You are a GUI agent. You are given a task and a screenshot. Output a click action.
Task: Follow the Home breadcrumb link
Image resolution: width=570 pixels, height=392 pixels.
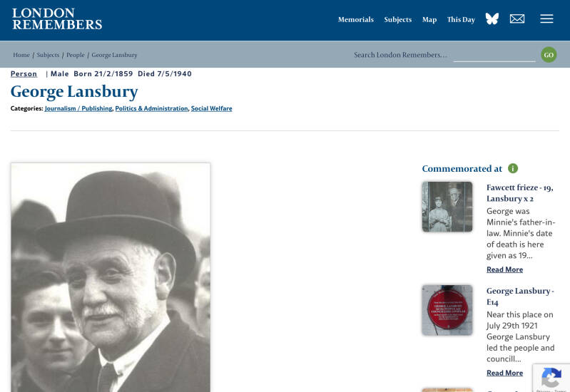(21, 55)
